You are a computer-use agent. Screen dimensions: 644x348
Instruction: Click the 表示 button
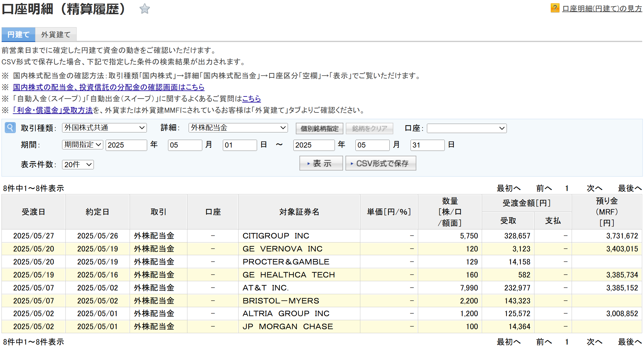tap(321, 163)
